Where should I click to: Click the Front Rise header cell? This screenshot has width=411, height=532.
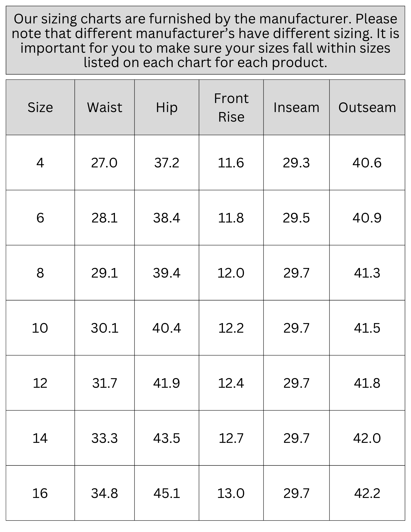[x=231, y=107]
